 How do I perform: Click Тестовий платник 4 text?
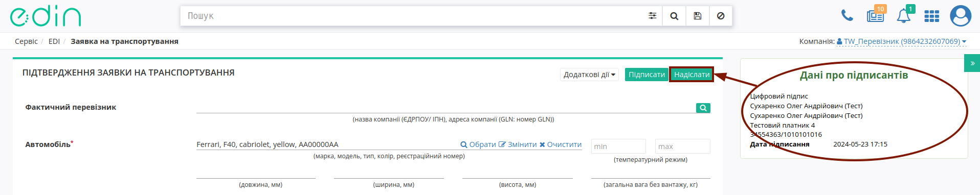coord(783,125)
